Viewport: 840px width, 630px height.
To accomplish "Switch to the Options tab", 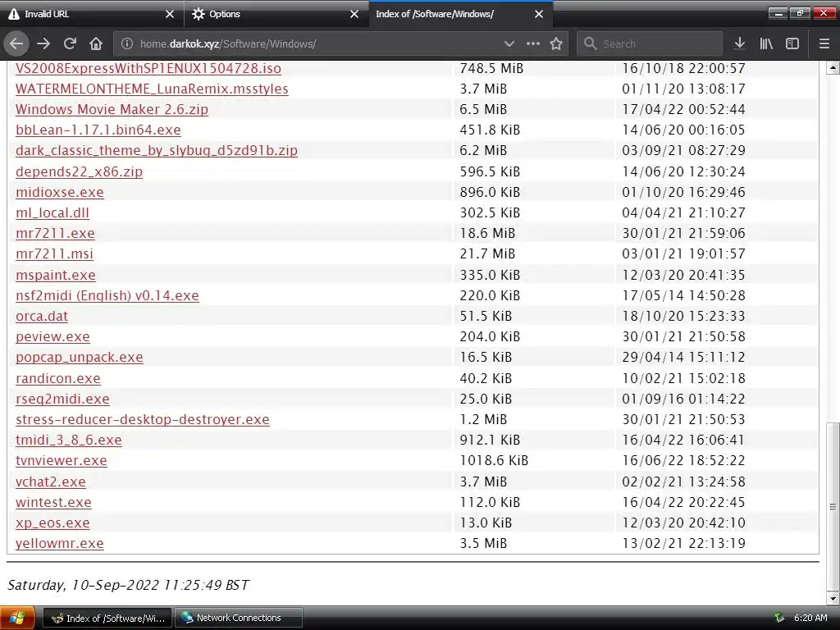I will (x=276, y=14).
